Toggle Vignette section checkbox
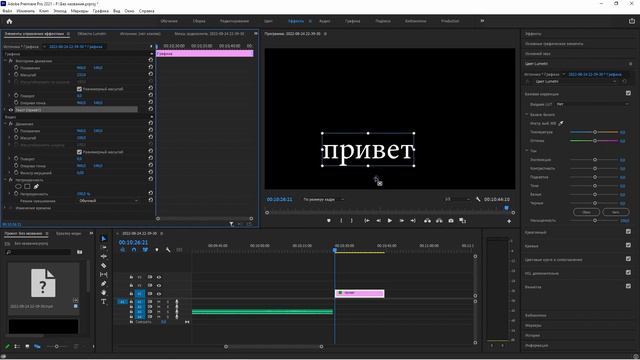The height and width of the screenshot is (360, 640). 628,286
